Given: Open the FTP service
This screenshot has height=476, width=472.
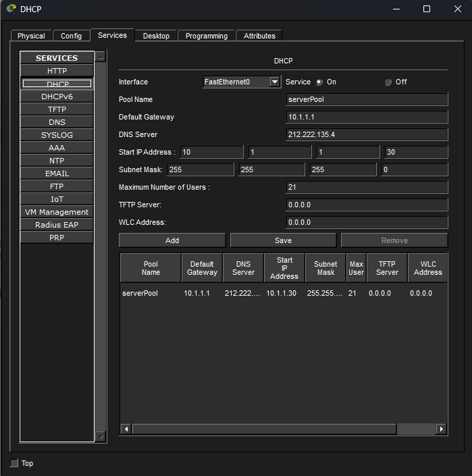Looking at the screenshot, I should click(57, 186).
